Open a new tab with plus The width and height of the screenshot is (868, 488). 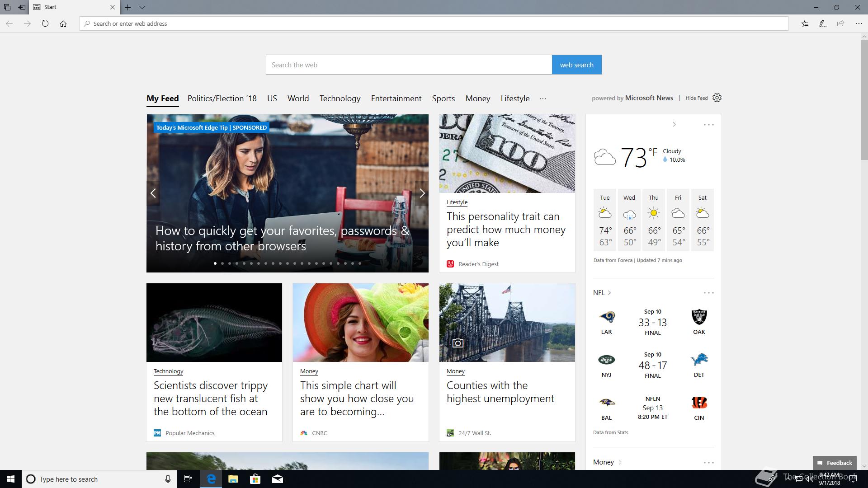coord(128,7)
